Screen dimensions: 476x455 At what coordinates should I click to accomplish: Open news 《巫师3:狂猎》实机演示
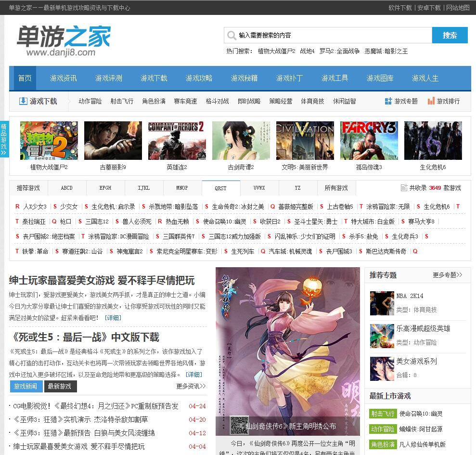click(80, 419)
